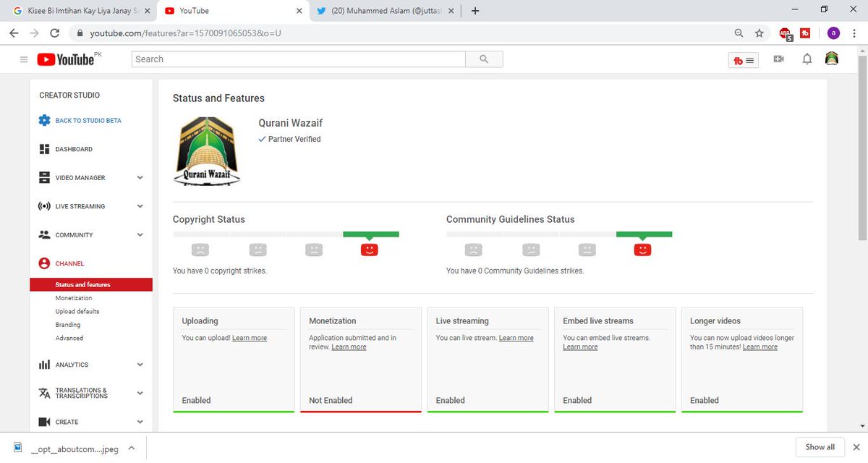Expand the Live Streaming section

coord(140,206)
